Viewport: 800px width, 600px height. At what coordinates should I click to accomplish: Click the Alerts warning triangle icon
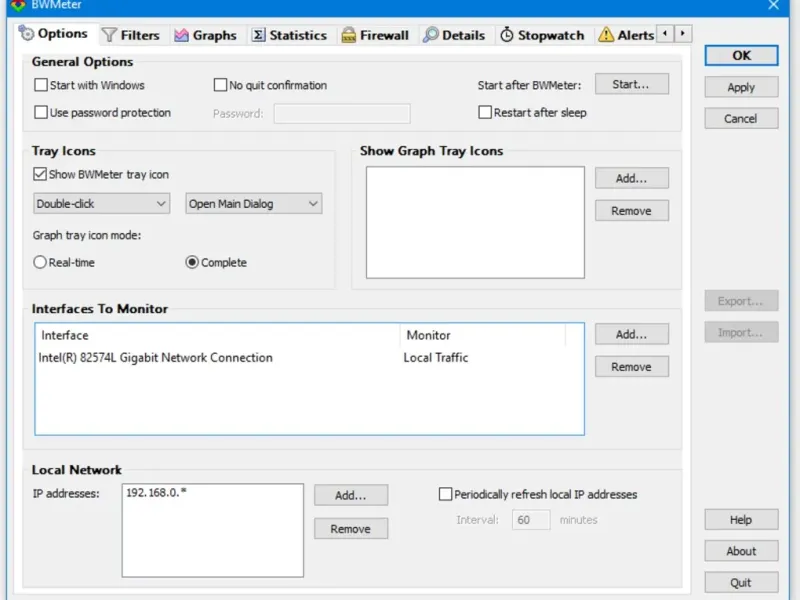606,35
